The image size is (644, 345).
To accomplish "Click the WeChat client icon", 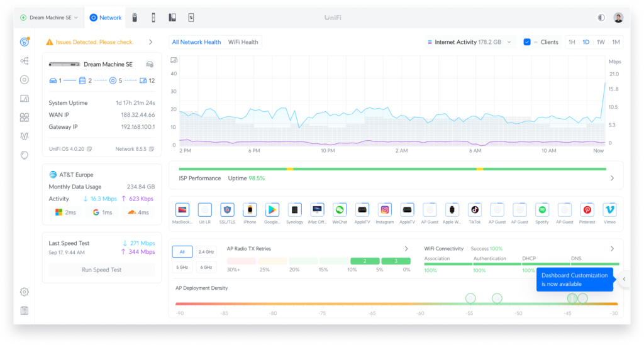I will [340, 210].
